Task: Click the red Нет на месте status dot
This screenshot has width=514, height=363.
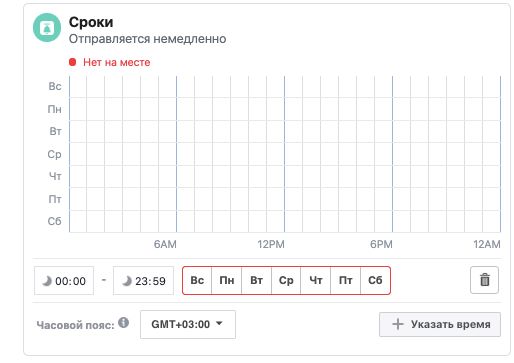Action: coord(72,62)
